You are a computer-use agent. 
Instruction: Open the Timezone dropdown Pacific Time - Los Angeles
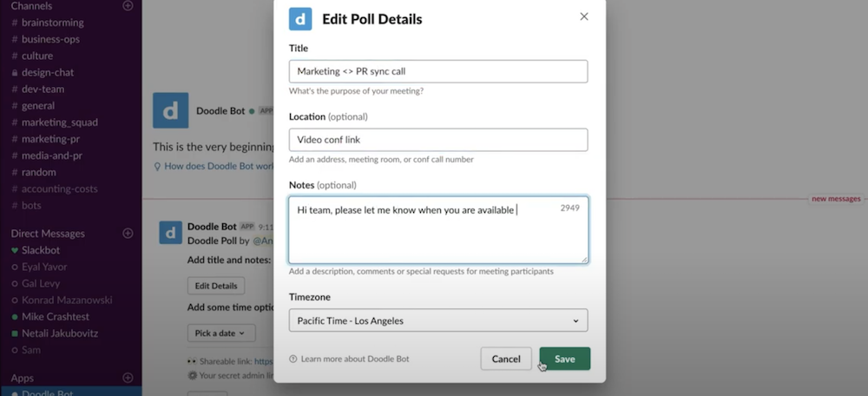pyautogui.click(x=437, y=320)
